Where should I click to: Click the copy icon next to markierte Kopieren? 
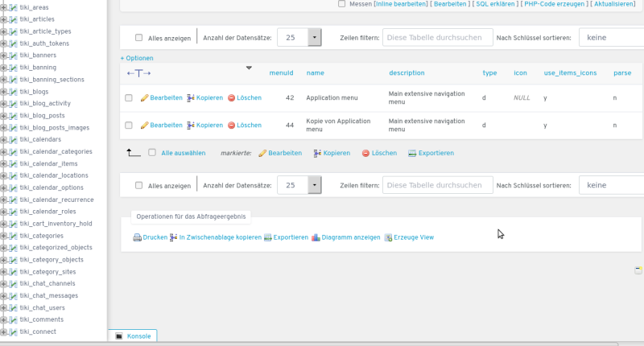coord(317,153)
